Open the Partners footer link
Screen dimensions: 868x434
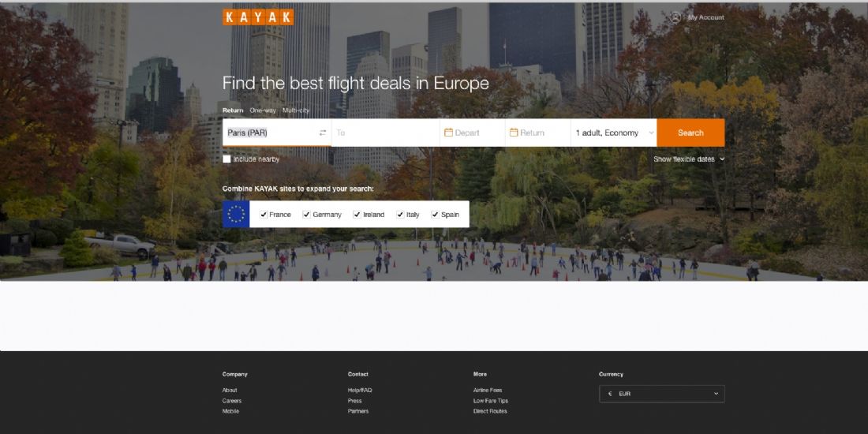(358, 411)
